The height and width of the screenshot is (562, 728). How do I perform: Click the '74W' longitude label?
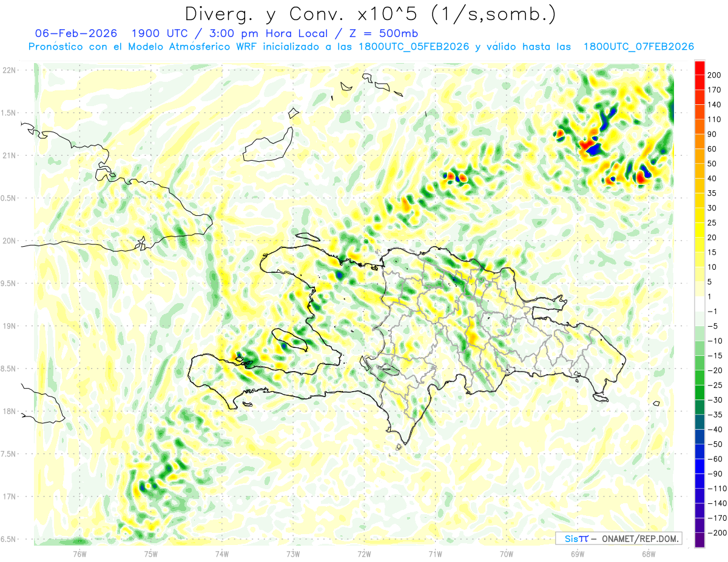[x=221, y=554]
